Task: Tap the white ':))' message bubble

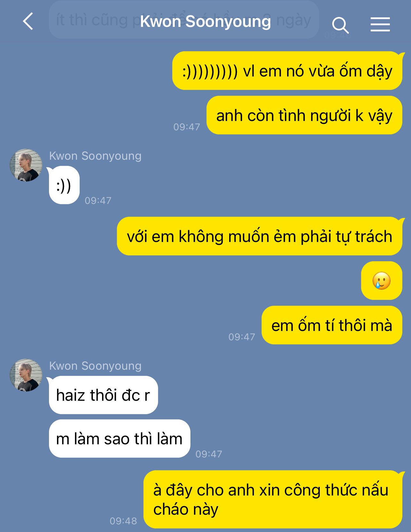Action: pyautogui.click(x=64, y=185)
